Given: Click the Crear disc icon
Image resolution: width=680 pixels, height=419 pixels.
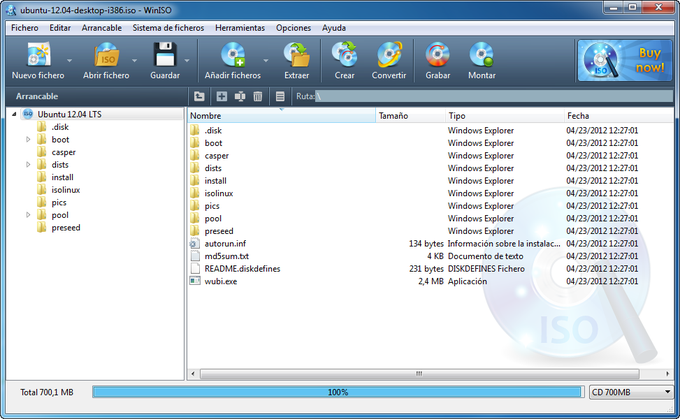Looking at the screenshot, I should coord(344,54).
